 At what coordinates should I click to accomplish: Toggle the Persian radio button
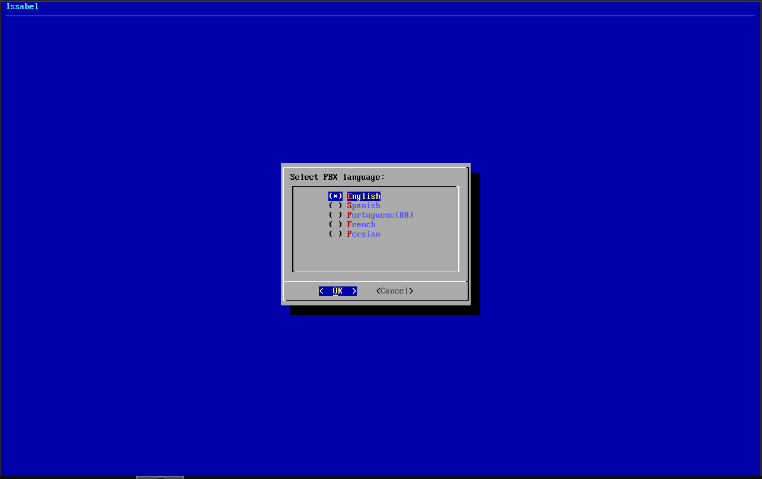click(x=335, y=234)
